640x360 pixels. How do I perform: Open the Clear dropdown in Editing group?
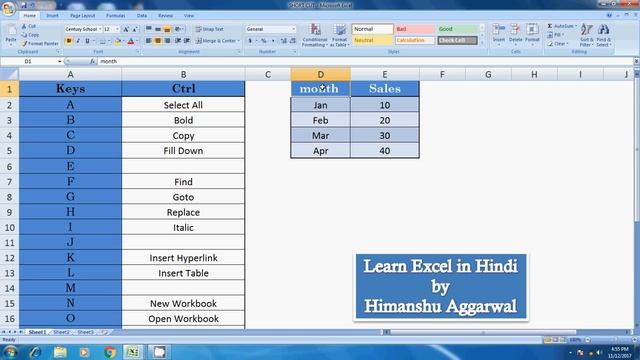tap(558, 43)
